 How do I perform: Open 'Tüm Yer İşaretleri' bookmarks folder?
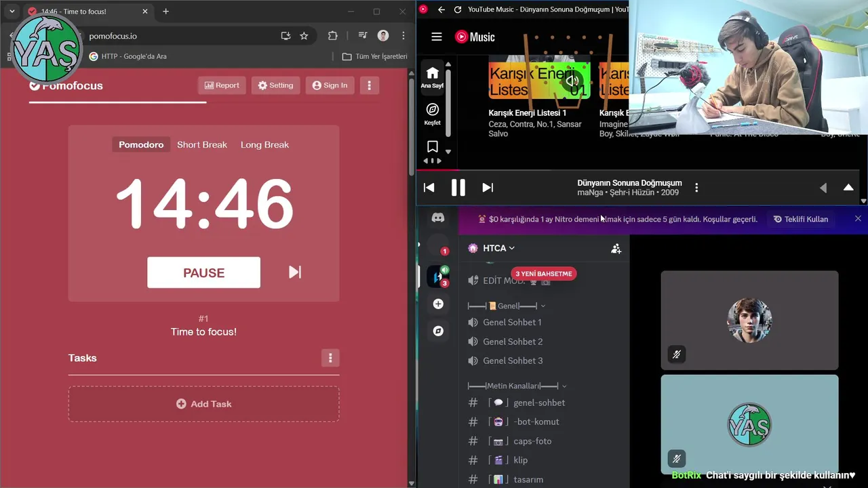pyautogui.click(x=375, y=56)
